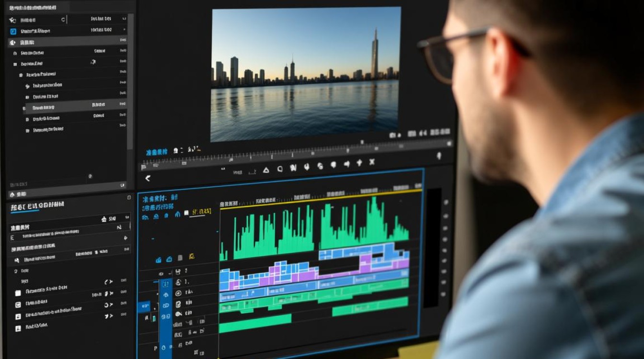
Task: Select the long green clip on the lowest timeline track
Action: pos(255,323)
